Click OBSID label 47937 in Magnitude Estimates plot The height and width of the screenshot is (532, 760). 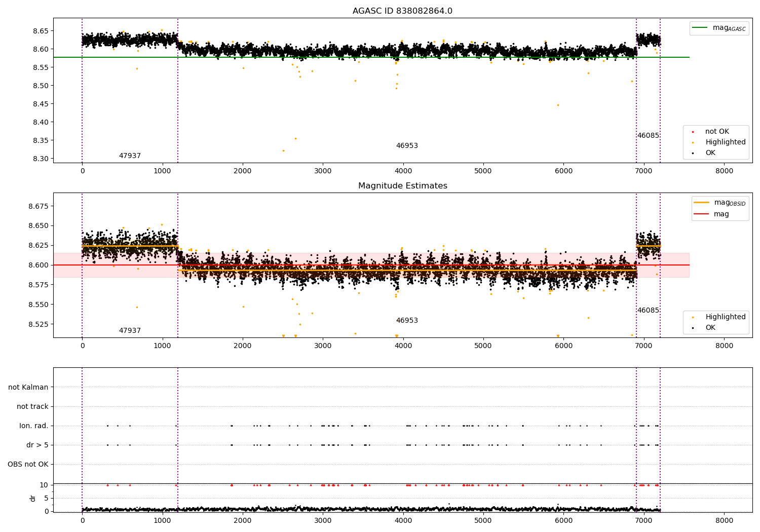(130, 331)
